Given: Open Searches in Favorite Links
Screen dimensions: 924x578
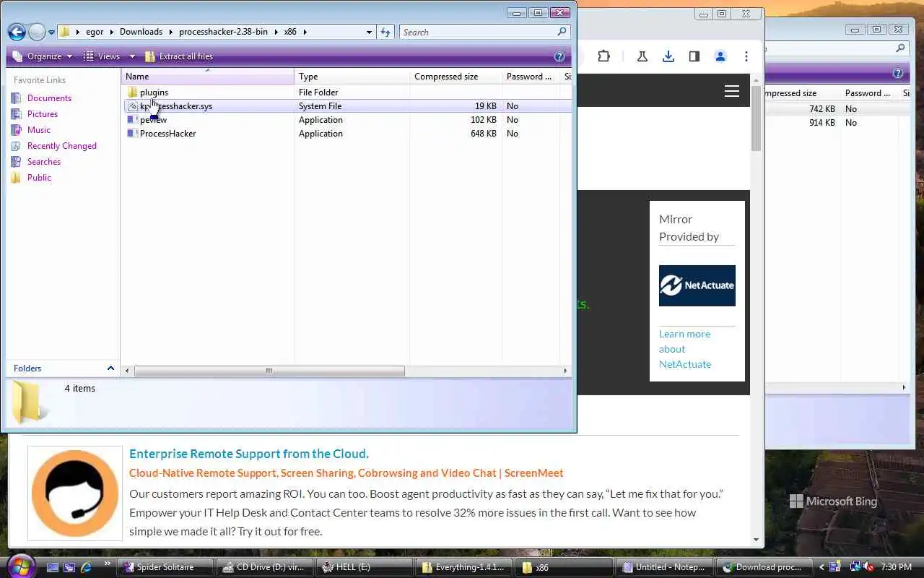Looking at the screenshot, I should 43,162.
